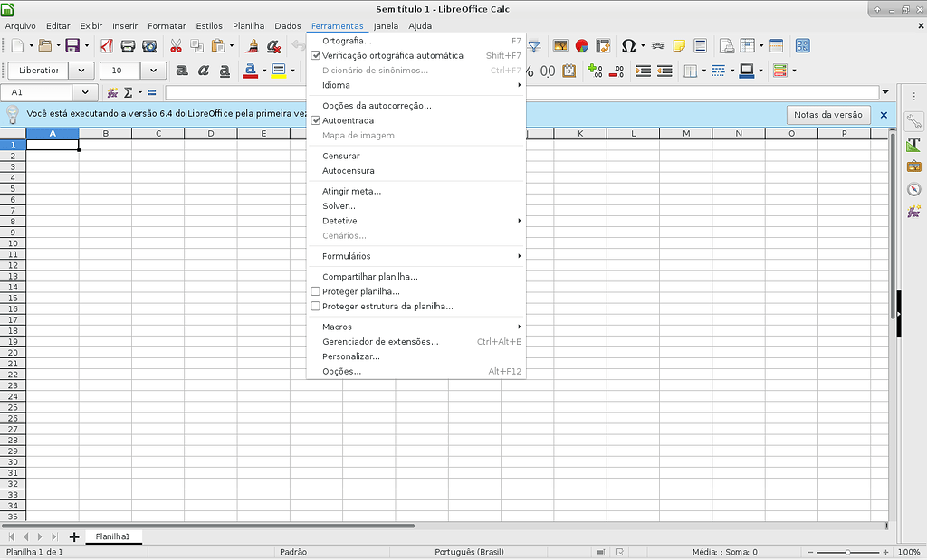This screenshot has height=560, width=927.
Task: Check the Proteger planilha option
Action: 315,291
